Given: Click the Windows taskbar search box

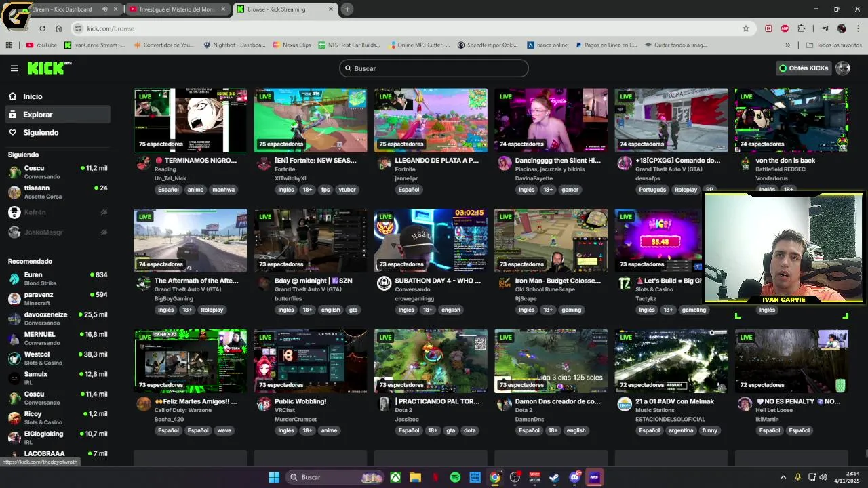Looking at the screenshot, I should [336, 477].
